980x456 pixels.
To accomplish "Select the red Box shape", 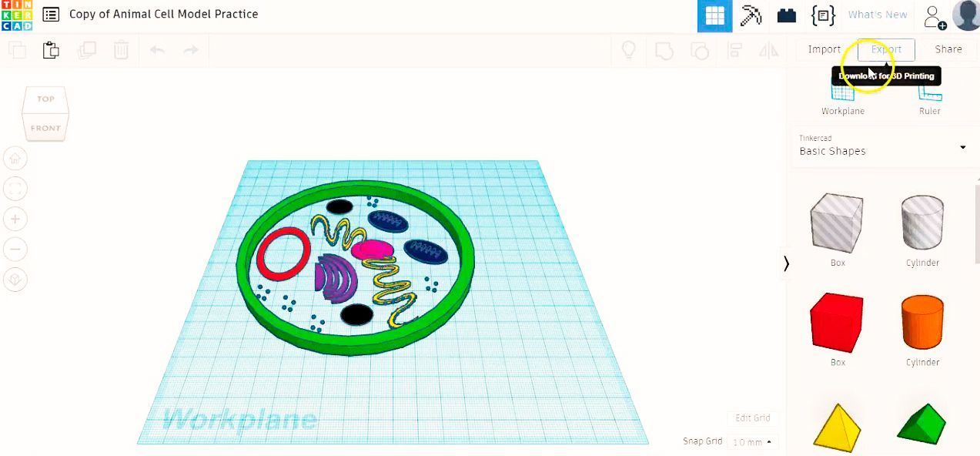I will 837,322.
